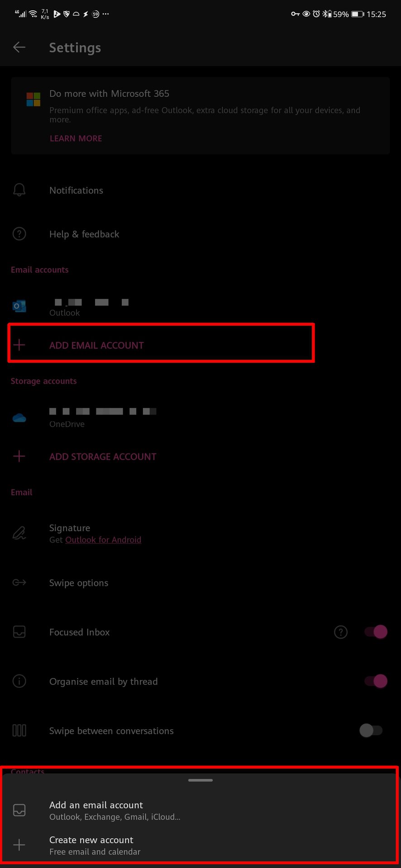Image resolution: width=401 pixels, height=868 pixels.
Task: Click the plus icon for Create new account
Action: tap(19, 845)
